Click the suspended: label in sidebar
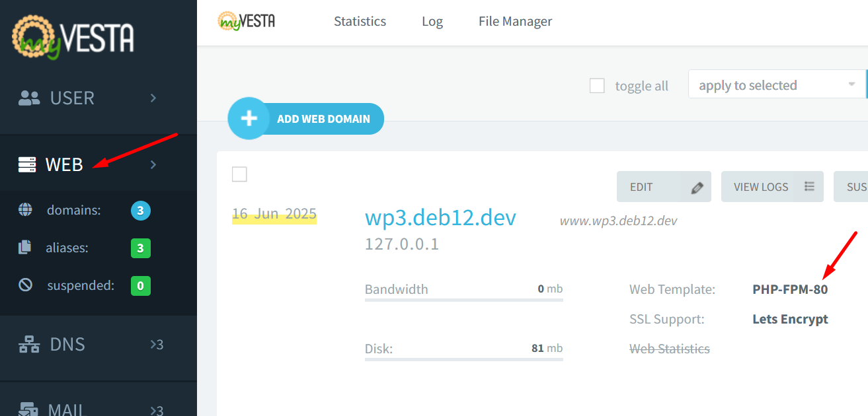 click(x=81, y=286)
